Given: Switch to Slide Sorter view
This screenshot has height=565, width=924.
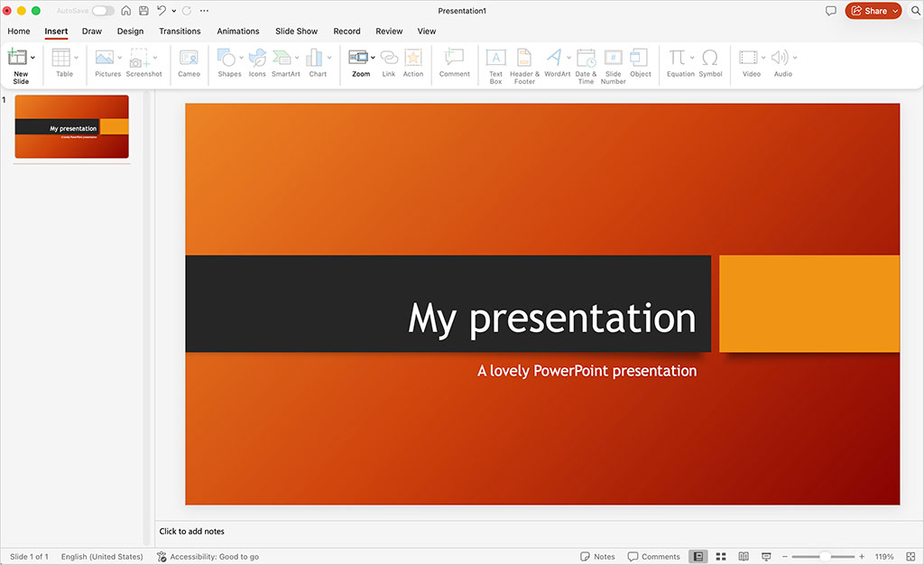Looking at the screenshot, I should tap(721, 556).
